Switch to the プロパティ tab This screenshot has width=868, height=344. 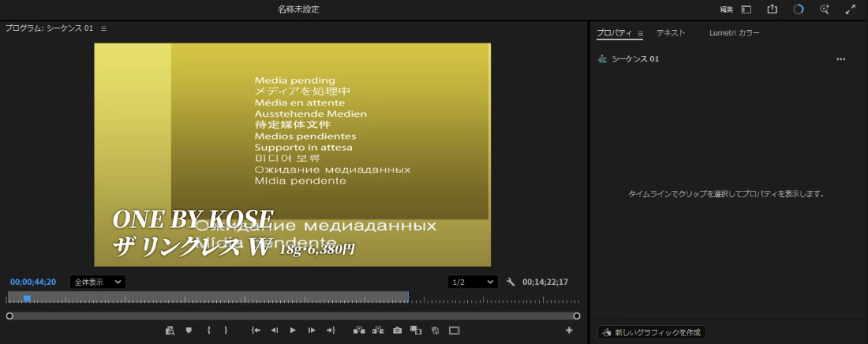[614, 33]
